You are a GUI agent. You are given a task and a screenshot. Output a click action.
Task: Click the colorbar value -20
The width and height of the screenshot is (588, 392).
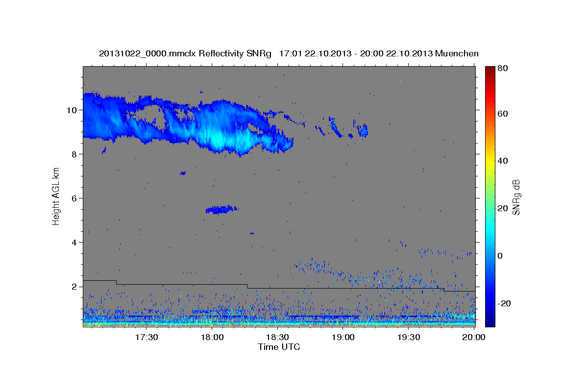[503, 303]
